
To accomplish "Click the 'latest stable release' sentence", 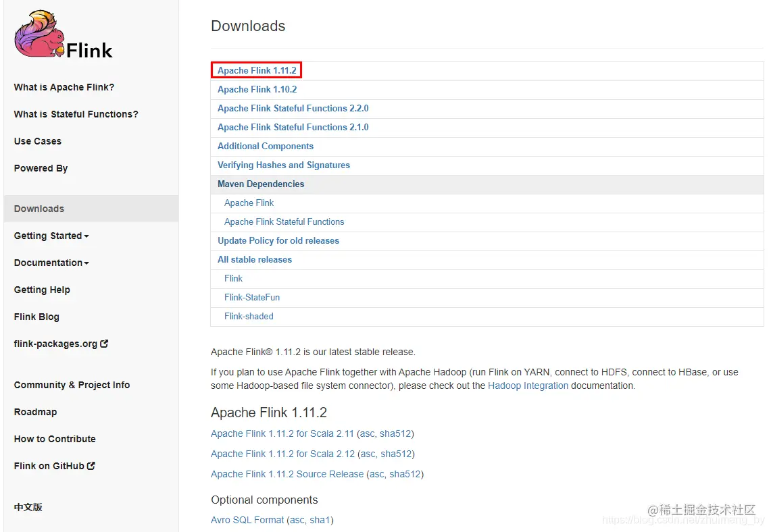I will 314,352.
